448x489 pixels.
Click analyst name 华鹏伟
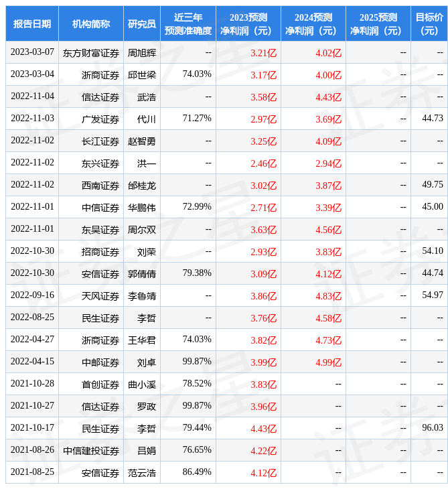(142, 208)
